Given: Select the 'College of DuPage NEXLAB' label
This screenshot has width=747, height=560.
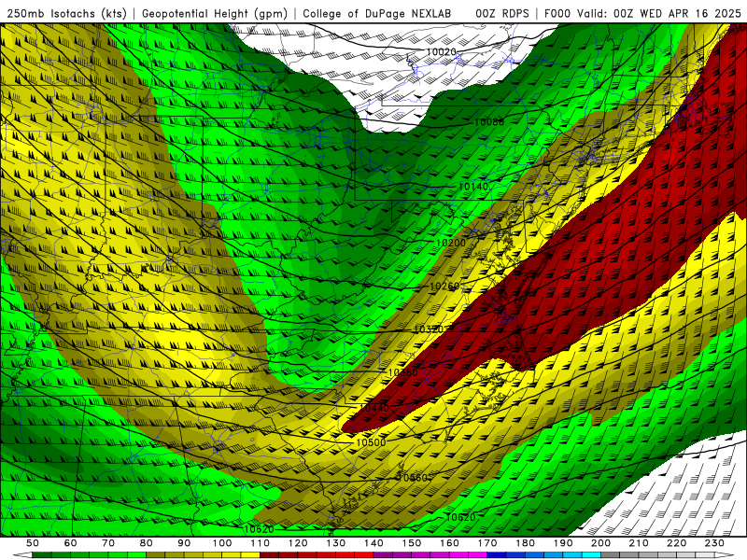Looking at the screenshot, I should tap(376, 13).
